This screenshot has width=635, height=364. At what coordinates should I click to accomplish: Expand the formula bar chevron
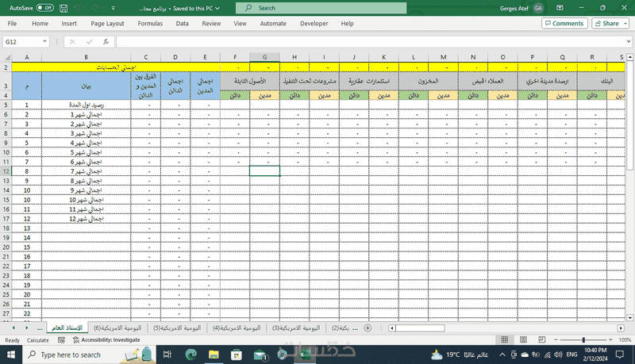(627, 41)
